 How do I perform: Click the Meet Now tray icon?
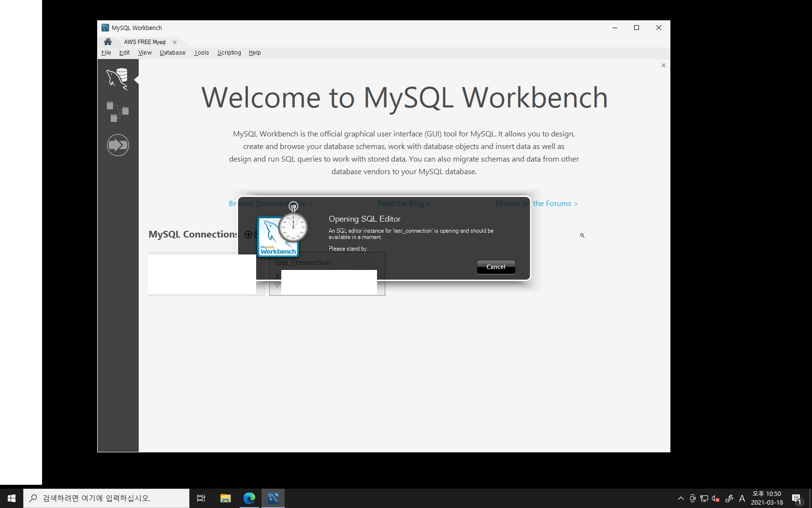tap(693, 498)
